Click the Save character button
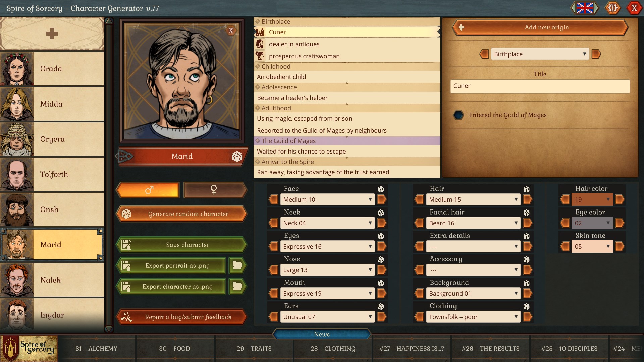Image resolution: width=644 pixels, height=362 pixels. pyautogui.click(x=181, y=245)
